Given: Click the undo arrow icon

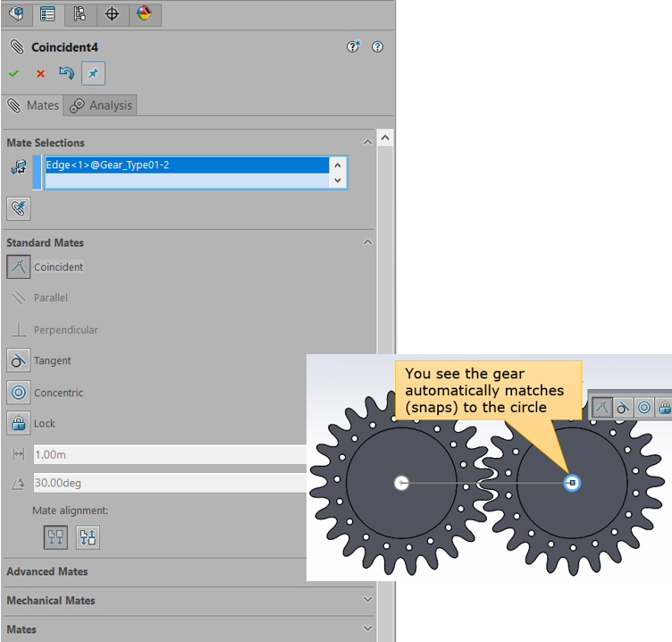Looking at the screenshot, I should tap(66, 73).
